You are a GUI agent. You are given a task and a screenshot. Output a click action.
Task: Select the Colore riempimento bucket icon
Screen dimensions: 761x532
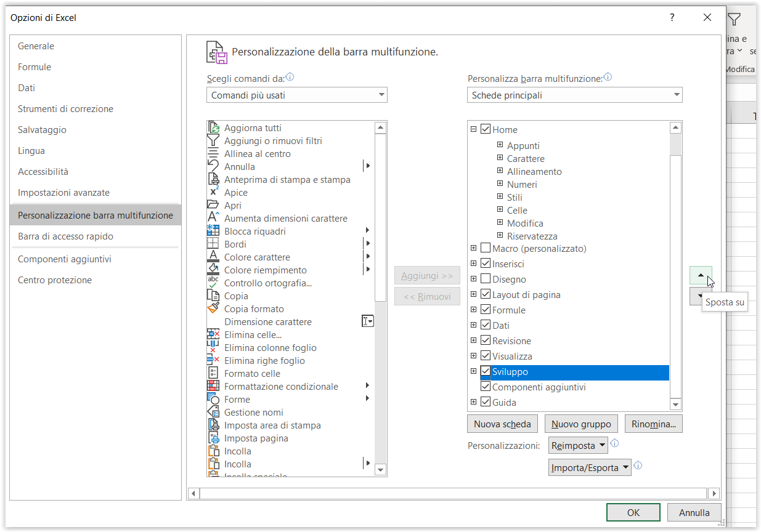pos(213,270)
